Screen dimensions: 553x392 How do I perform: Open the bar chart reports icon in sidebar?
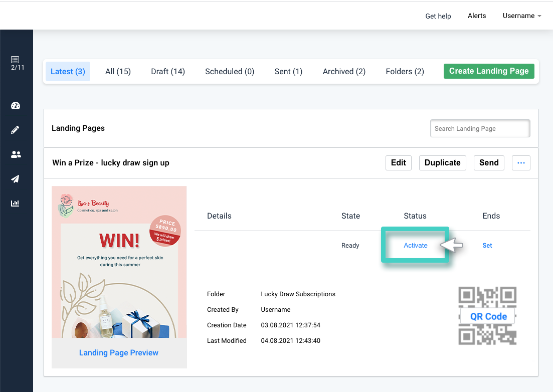click(15, 203)
